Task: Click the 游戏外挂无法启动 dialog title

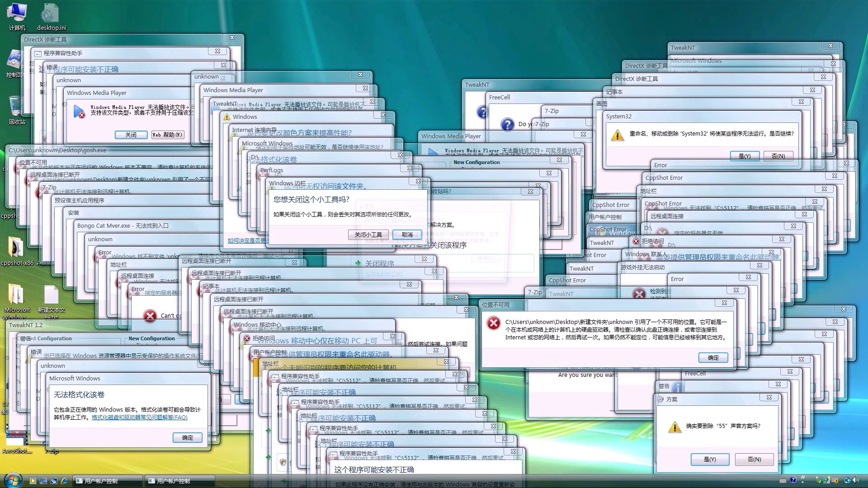Action: pyautogui.click(x=643, y=267)
